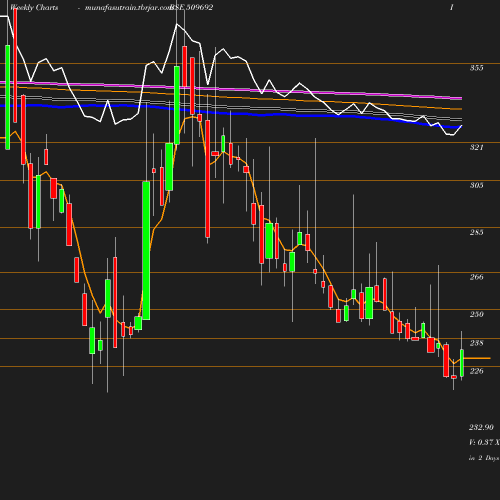Click the 'V: 0.37 X' volume text
The height and width of the screenshot is (500, 500).
click(484, 442)
